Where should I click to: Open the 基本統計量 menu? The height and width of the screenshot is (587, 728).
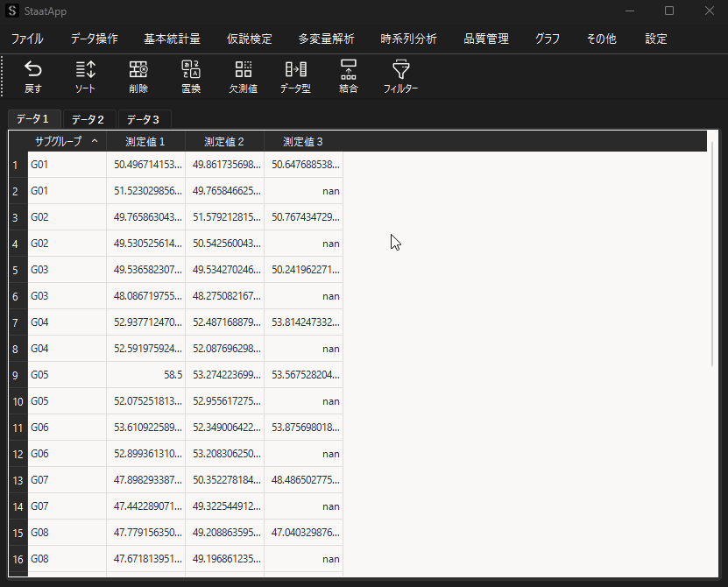tap(172, 39)
